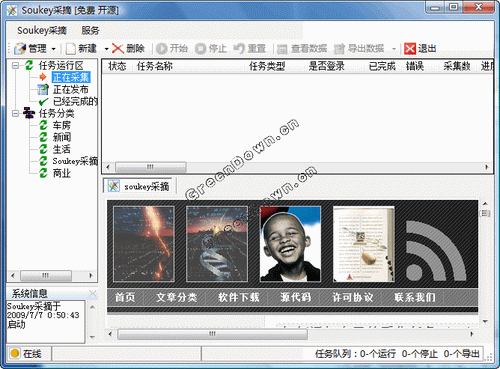Click the browser pane scroll-down arrow
This screenshot has height=369, width=500.
click(485, 322)
